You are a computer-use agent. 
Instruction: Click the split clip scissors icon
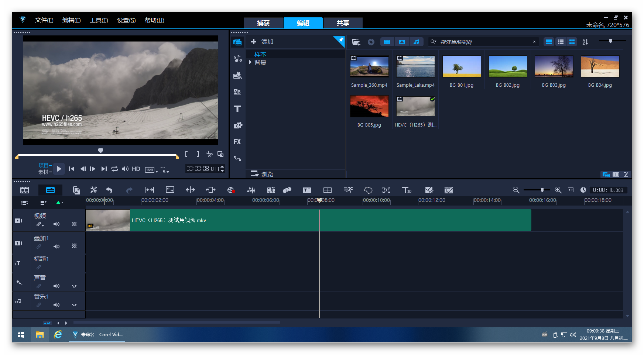point(209,154)
